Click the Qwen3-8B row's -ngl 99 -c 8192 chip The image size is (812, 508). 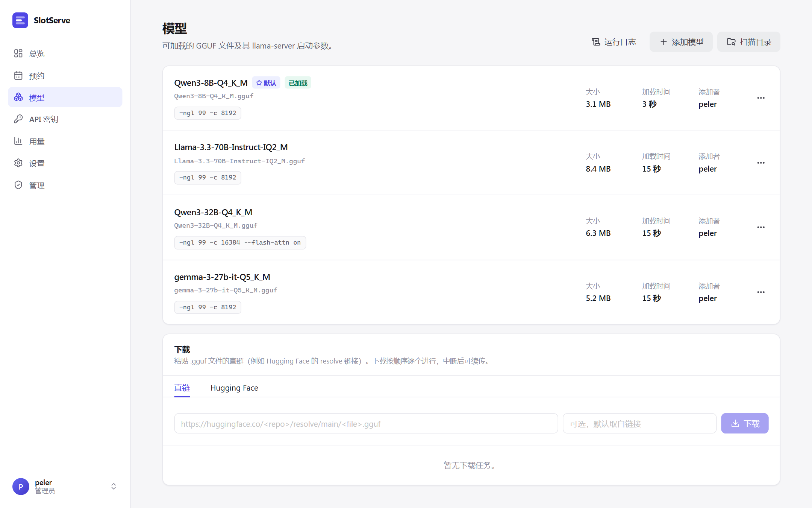(208, 113)
